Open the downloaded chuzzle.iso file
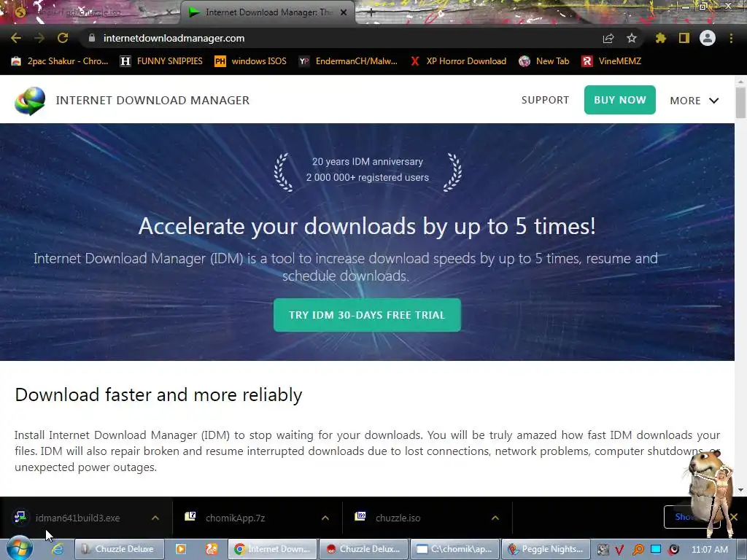The image size is (747, 560). [398, 518]
